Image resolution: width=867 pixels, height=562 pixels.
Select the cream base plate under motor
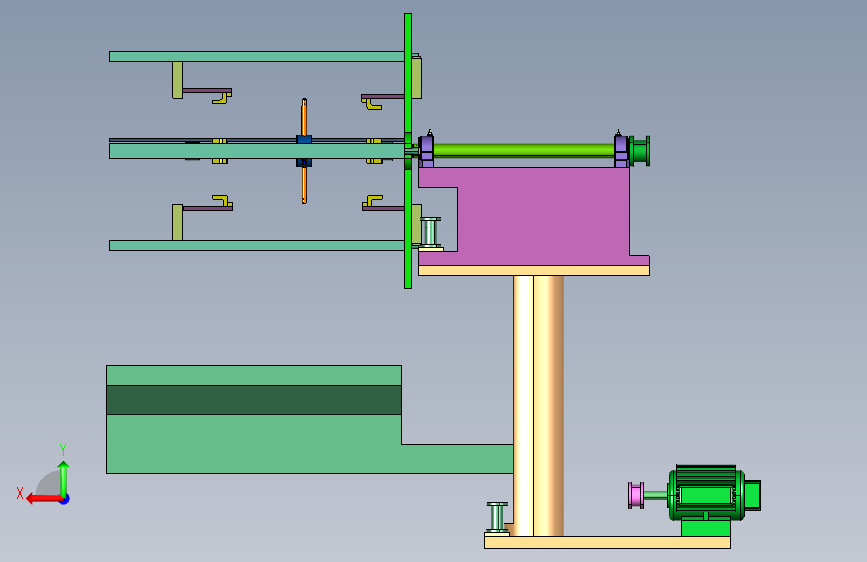[607, 542]
